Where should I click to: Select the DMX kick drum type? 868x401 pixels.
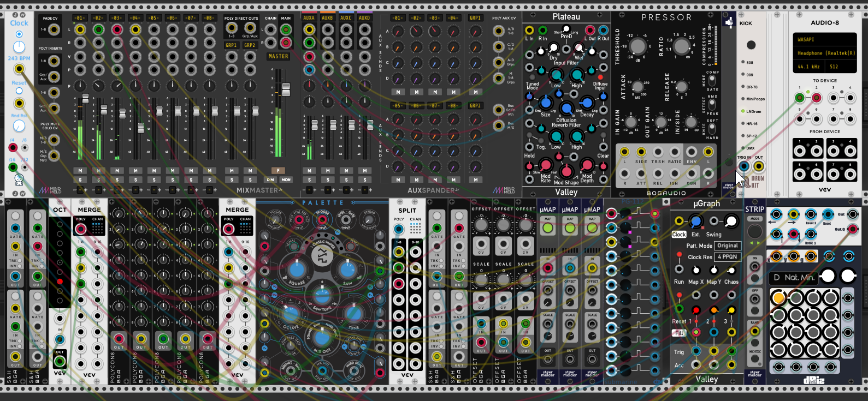click(x=743, y=148)
